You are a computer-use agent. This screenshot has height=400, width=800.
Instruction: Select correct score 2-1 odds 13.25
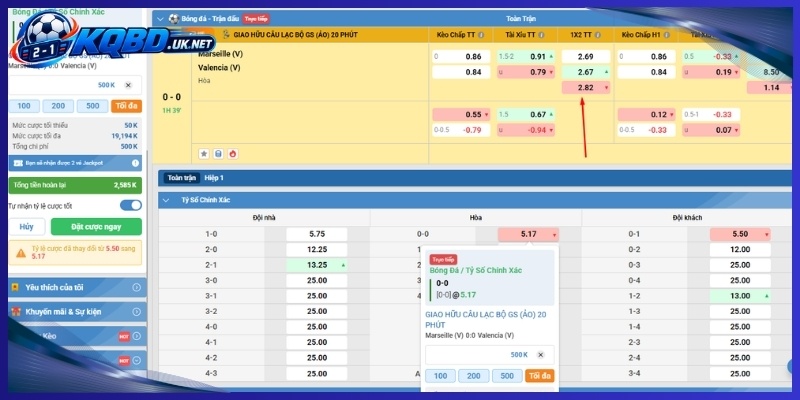click(317, 265)
